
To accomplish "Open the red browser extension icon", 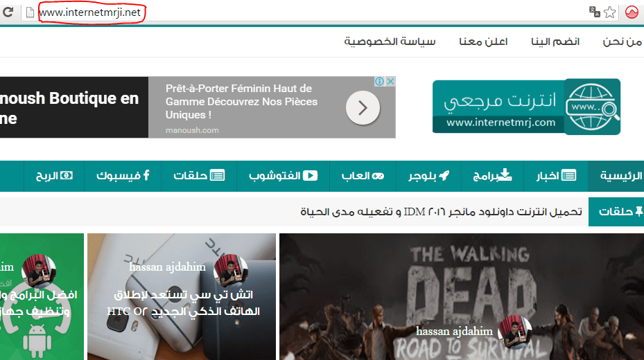I will pos(632,12).
